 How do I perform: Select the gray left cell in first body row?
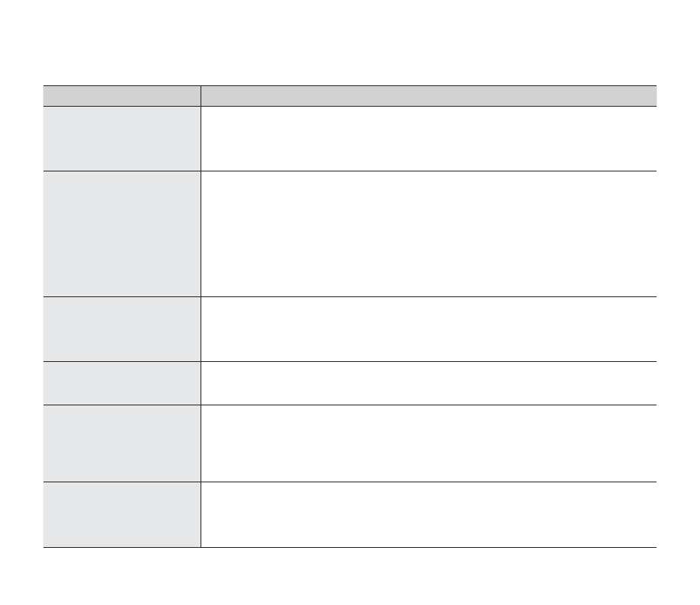coord(122,139)
